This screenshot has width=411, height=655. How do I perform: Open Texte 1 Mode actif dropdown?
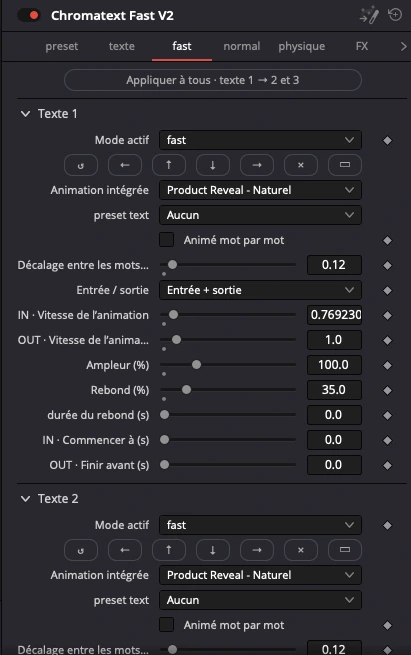click(260, 140)
